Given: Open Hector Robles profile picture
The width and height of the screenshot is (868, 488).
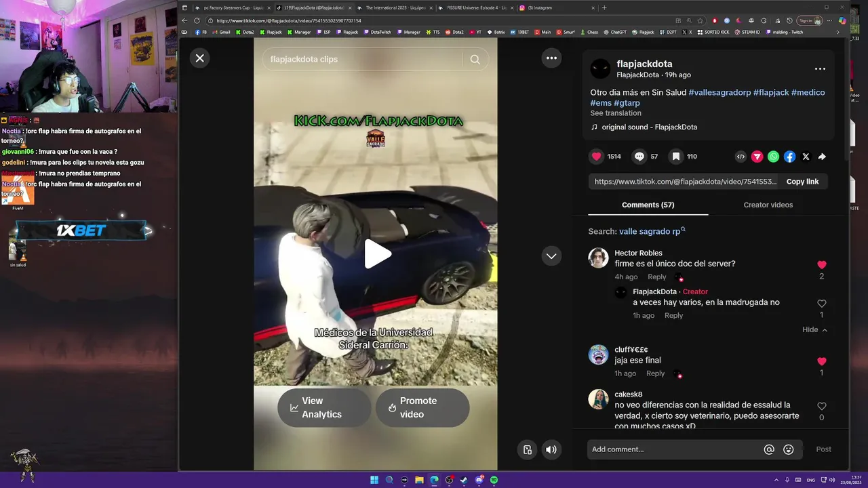Looking at the screenshot, I should tap(598, 258).
